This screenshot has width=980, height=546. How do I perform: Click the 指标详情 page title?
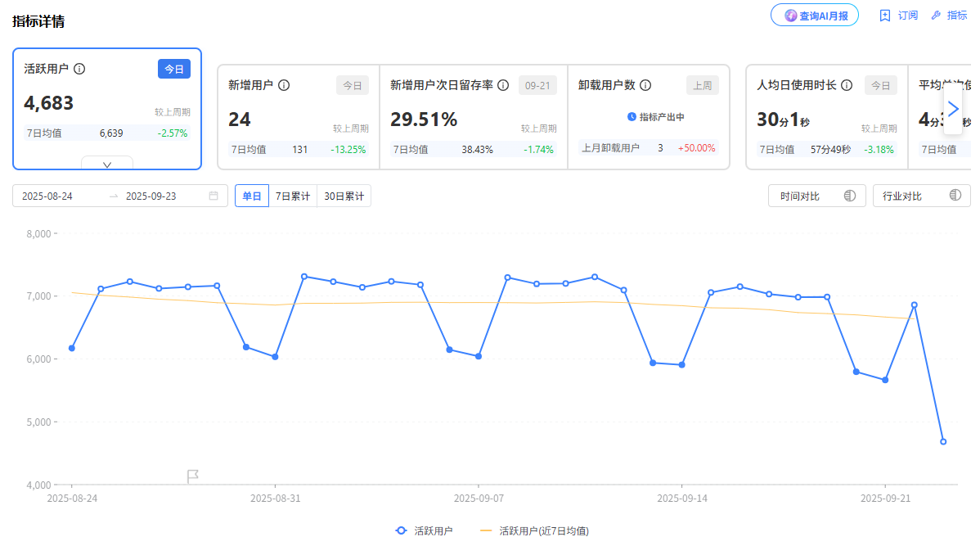pyautogui.click(x=38, y=21)
